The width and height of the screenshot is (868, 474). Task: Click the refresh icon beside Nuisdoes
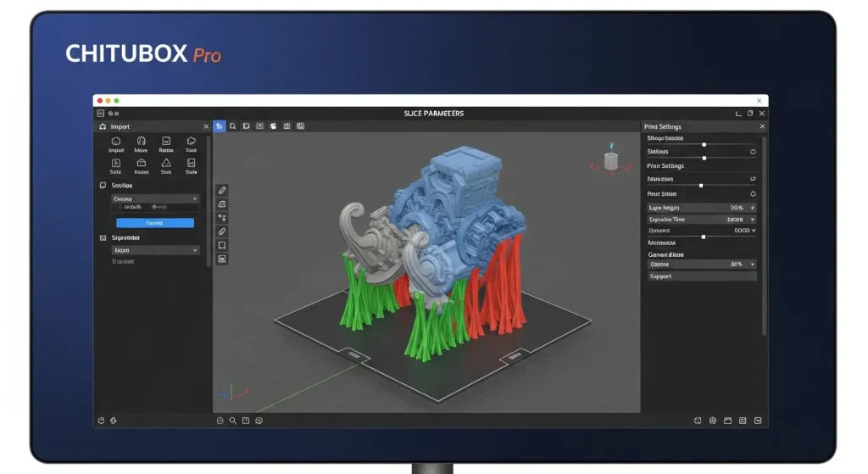(x=753, y=179)
